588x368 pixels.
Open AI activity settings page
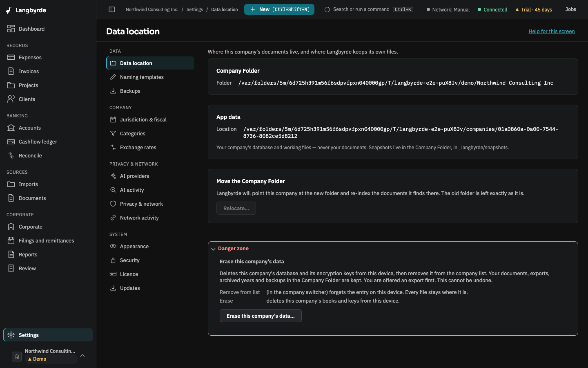tap(150, 190)
